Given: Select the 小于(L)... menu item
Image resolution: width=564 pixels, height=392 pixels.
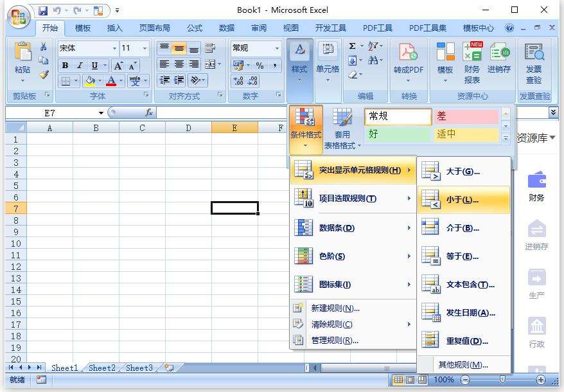Looking at the screenshot, I should point(464,200).
